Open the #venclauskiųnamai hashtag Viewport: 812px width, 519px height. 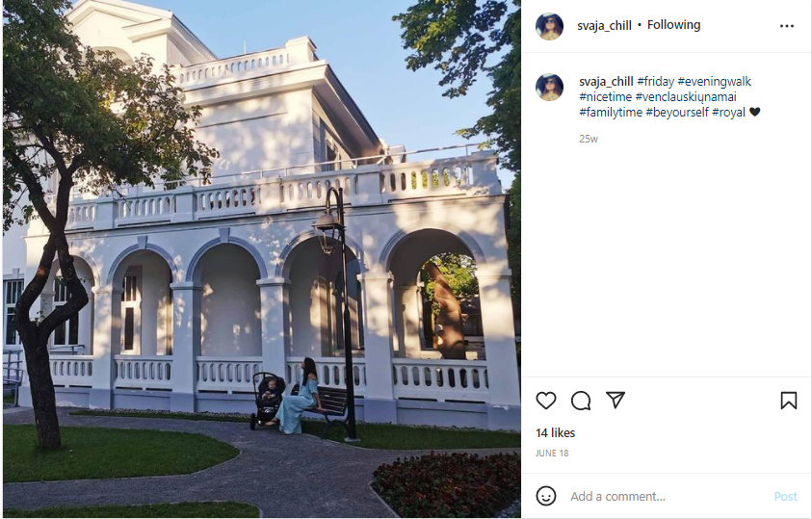686,96
